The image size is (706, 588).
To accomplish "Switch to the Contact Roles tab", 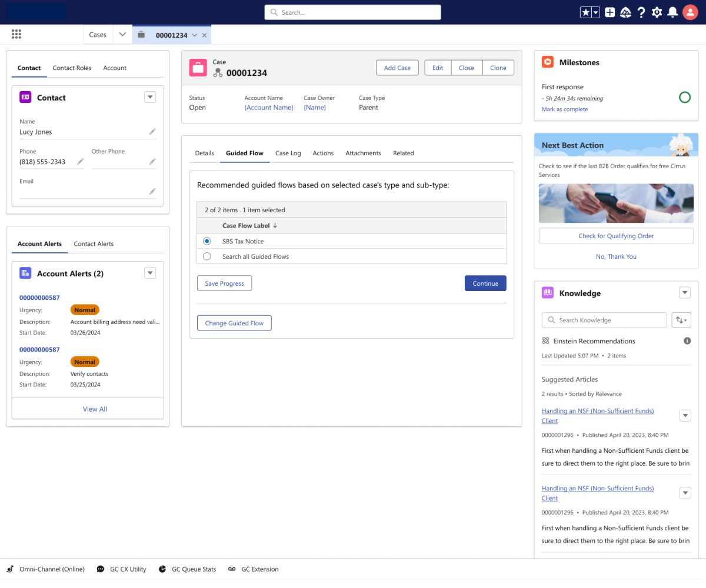I will click(x=72, y=68).
